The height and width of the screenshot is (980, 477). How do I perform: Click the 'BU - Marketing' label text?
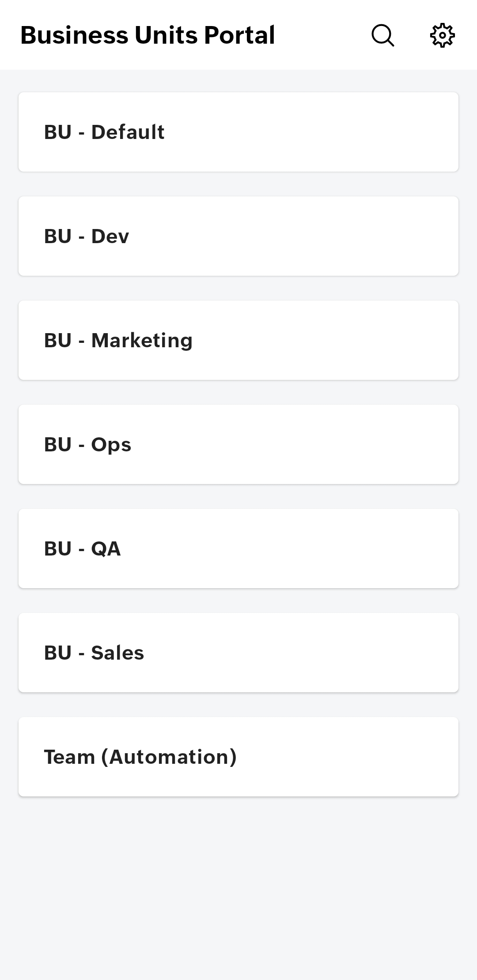(118, 341)
